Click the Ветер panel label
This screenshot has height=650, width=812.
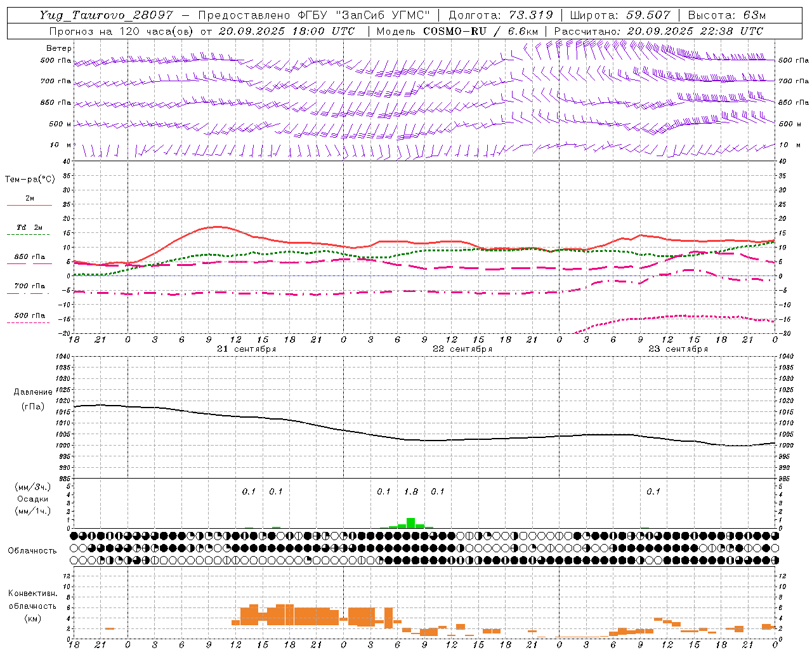click(58, 48)
